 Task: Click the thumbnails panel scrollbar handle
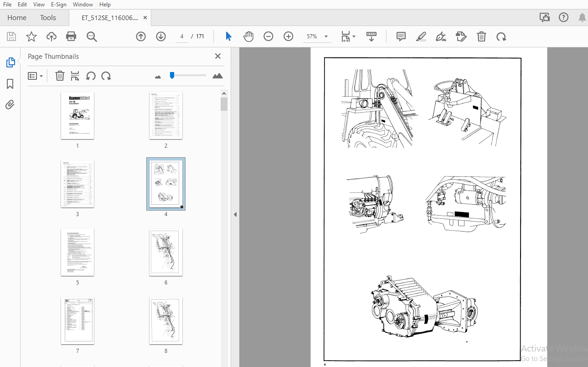click(x=224, y=104)
